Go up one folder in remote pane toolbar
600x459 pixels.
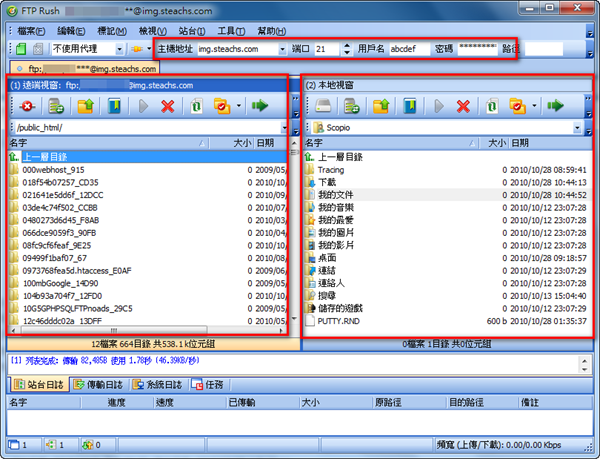[x=85, y=106]
